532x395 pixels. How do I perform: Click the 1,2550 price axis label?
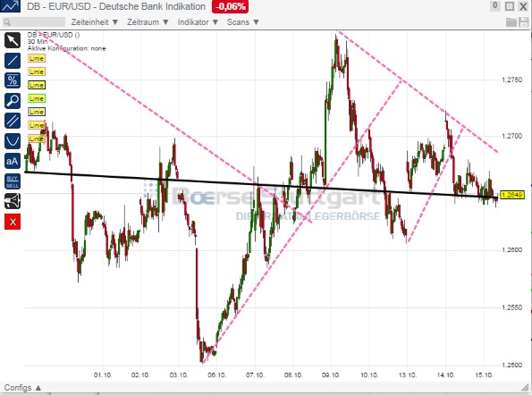coord(512,307)
